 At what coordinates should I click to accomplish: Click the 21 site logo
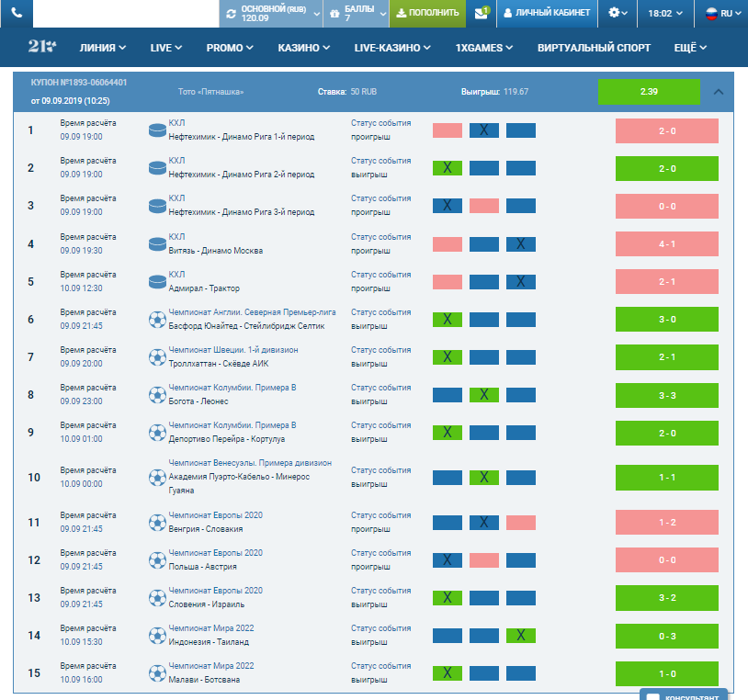(43, 47)
